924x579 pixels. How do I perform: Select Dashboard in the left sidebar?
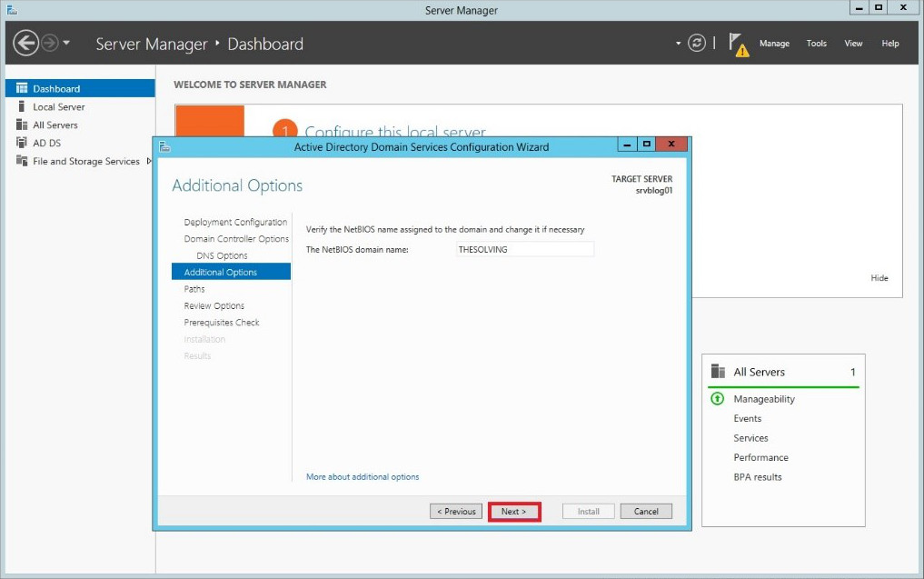[56, 88]
